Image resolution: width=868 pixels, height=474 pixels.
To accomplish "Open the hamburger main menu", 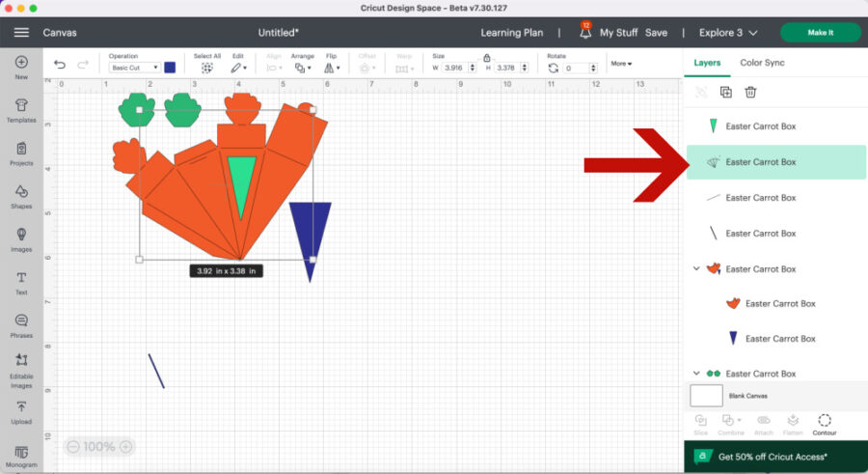I will [x=21, y=33].
